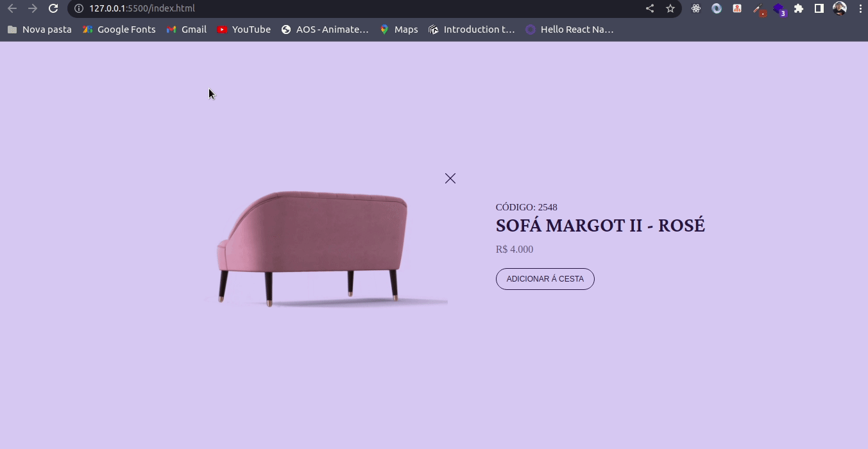Viewport: 868px width, 449px height.
Task: Open the Hello React Na… bookmark
Action: point(570,30)
